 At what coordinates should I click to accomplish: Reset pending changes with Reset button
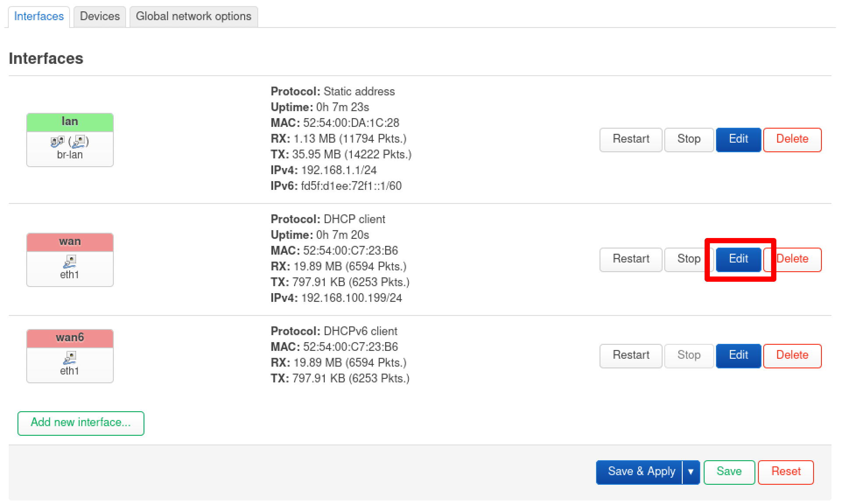(786, 472)
